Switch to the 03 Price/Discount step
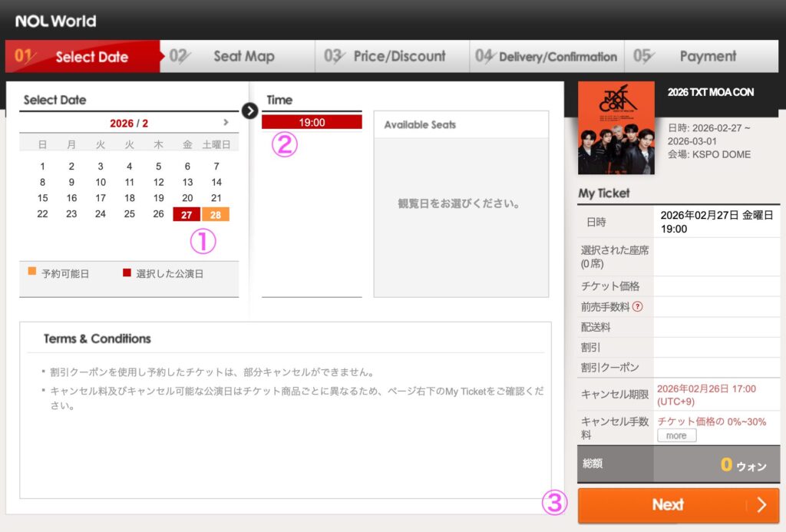 click(393, 56)
